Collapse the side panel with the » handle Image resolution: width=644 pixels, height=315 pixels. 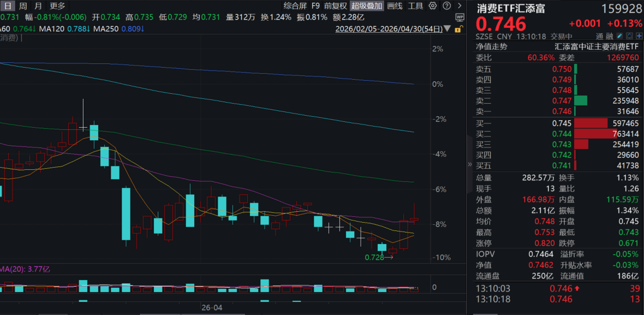[470, 164]
